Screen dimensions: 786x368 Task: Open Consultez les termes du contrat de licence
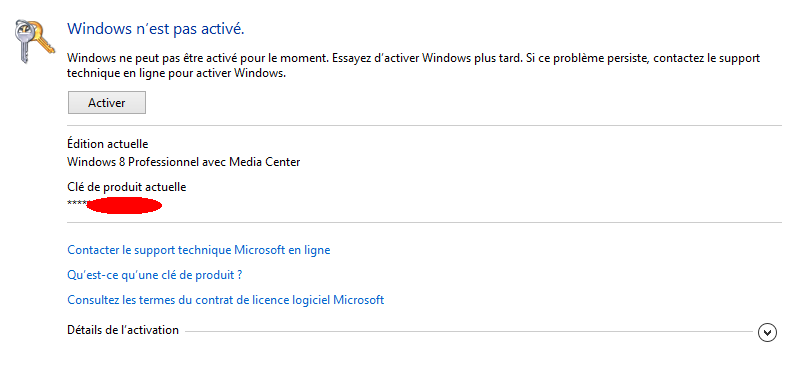[226, 300]
